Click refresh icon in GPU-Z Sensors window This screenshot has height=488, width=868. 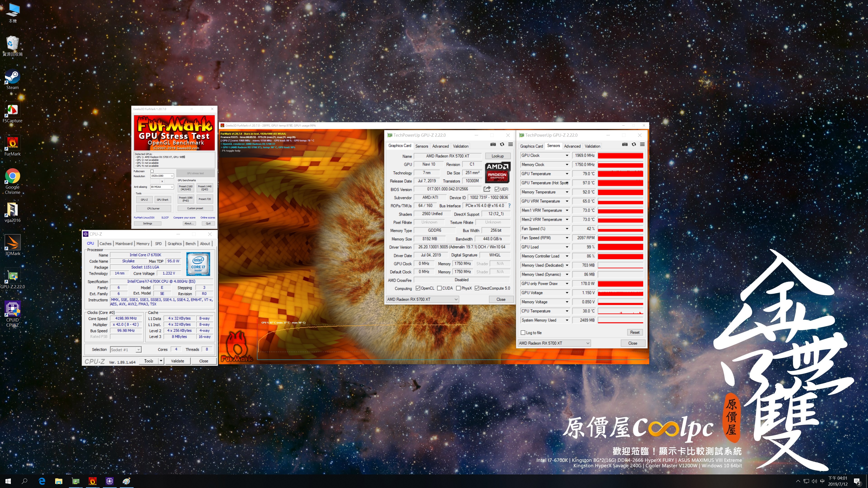tap(634, 145)
